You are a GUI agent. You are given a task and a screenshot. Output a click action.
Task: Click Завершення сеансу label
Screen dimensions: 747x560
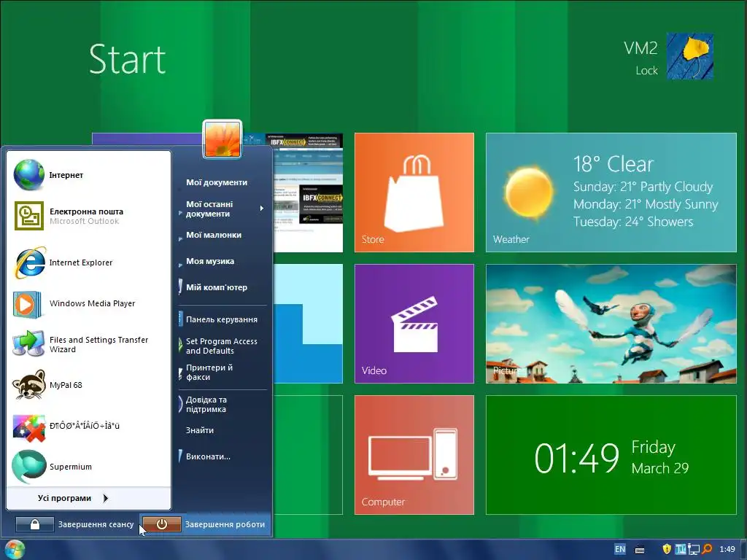[96, 524]
